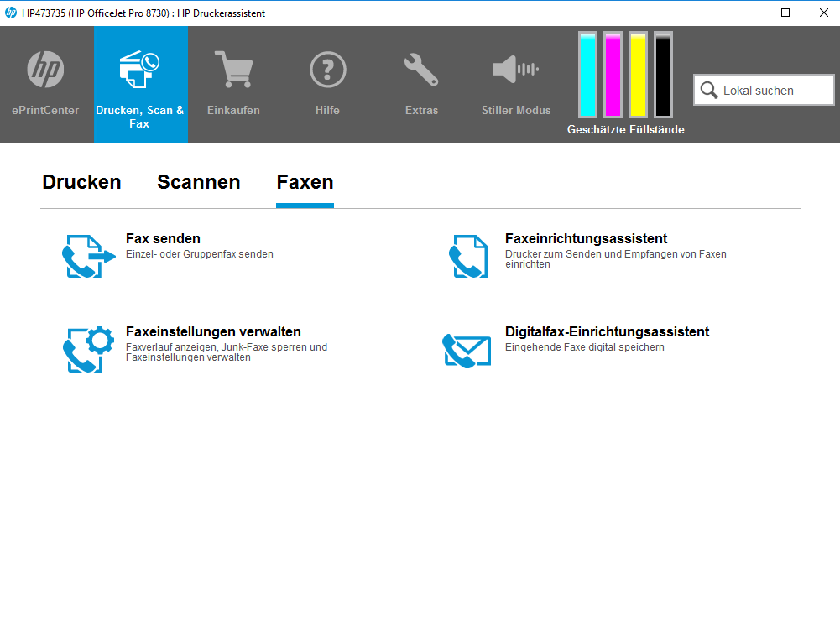The image size is (840, 620).
Task: Switch to the Drucken tab
Action: click(x=81, y=182)
